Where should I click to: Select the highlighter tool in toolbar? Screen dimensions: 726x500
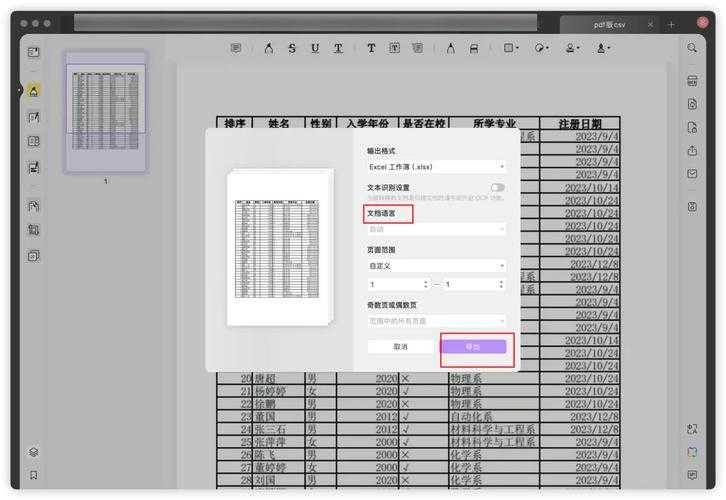(269, 48)
